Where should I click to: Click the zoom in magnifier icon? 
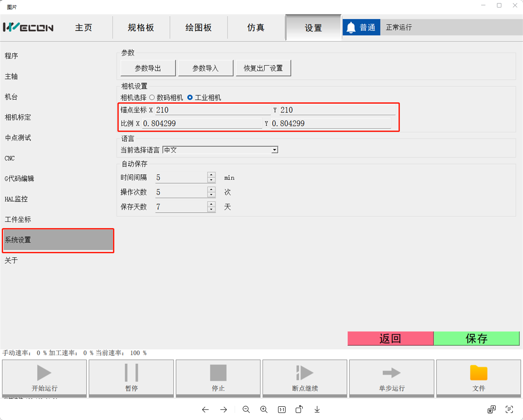tap(264, 409)
